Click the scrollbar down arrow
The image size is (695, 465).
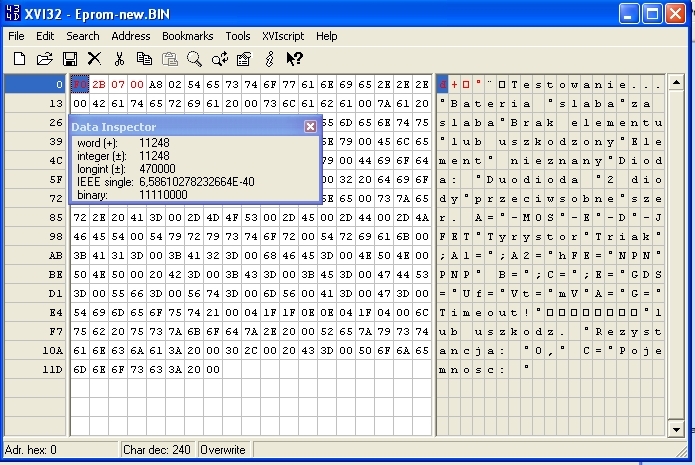(676, 429)
